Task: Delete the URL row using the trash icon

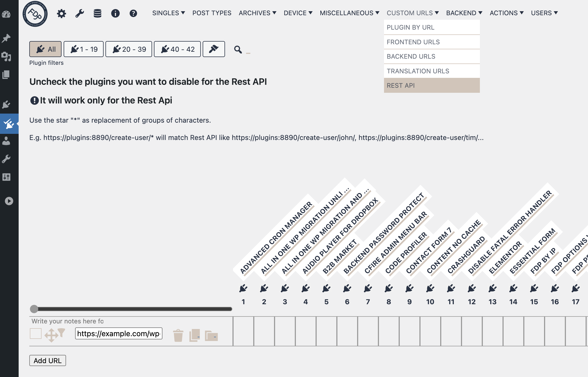Action: point(178,335)
